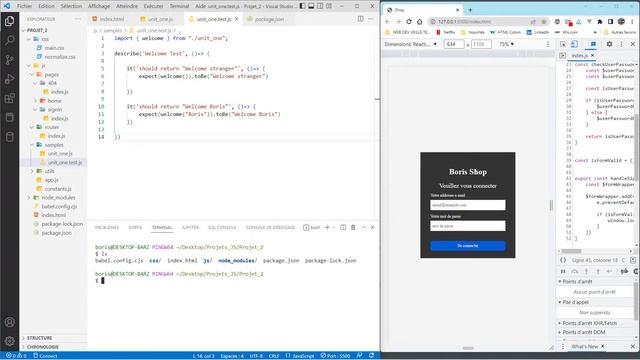640x360 pixels.
Task: Maximize the terminal panel with the chevron up
Action: click(364, 227)
